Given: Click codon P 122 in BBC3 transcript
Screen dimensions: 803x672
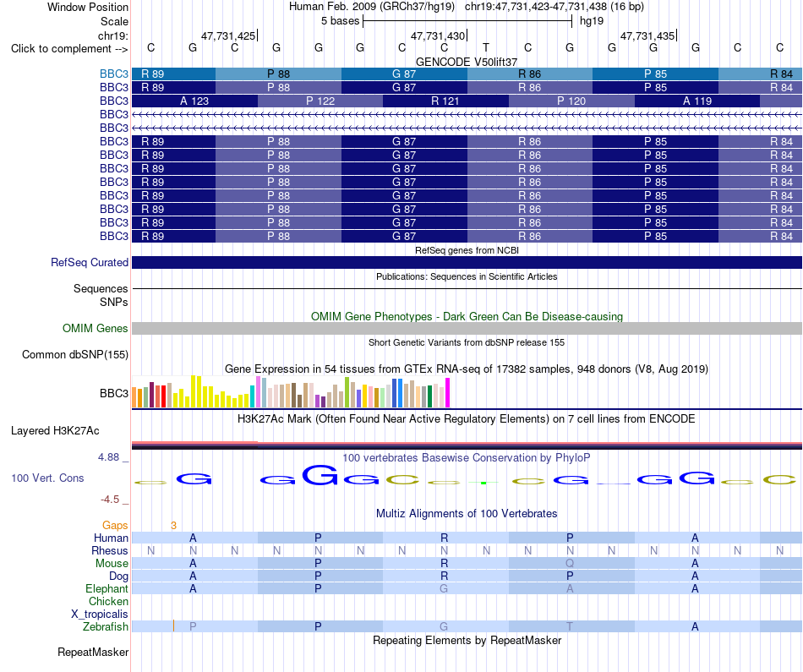Looking at the screenshot, I should point(320,101).
